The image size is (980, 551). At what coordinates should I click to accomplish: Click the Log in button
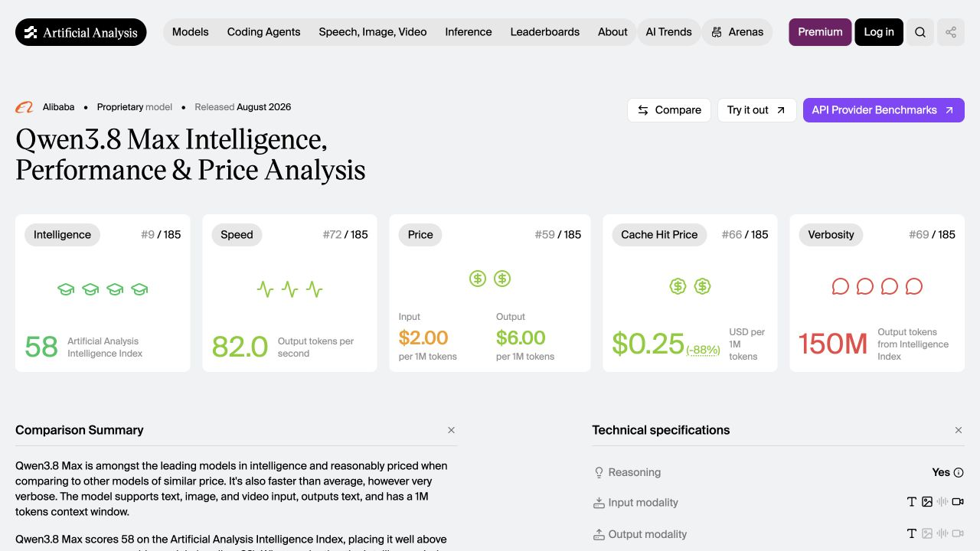click(x=879, y=32)
